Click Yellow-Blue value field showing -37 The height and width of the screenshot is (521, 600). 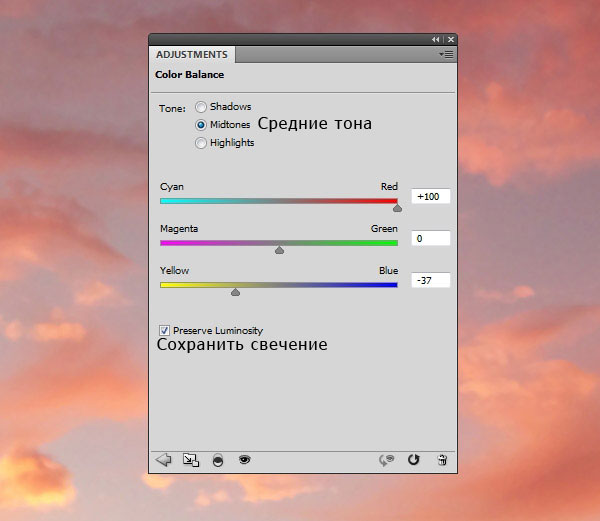click(x=430, y=280)
